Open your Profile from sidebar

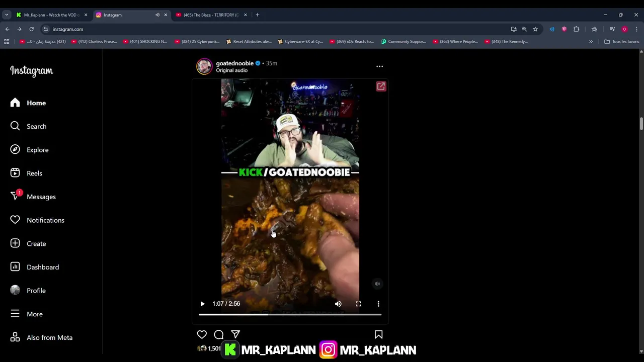(x=28, y=291)
